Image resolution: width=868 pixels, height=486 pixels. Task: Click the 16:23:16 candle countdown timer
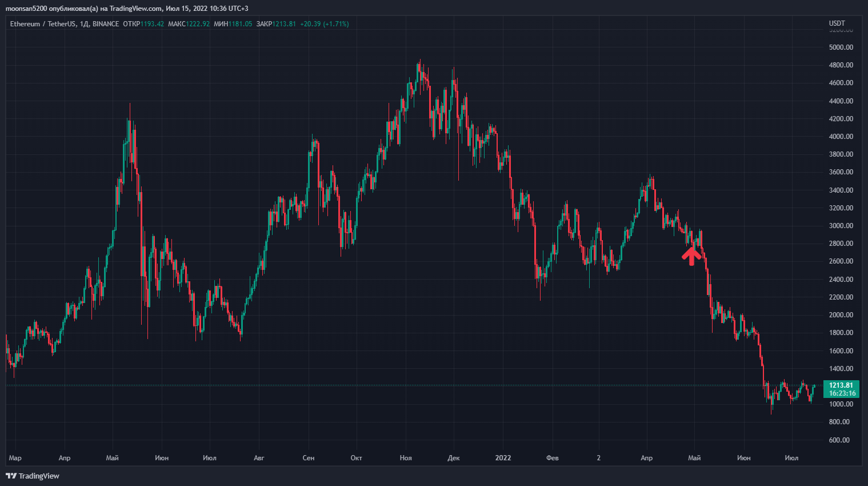click(x=842, y=393)
